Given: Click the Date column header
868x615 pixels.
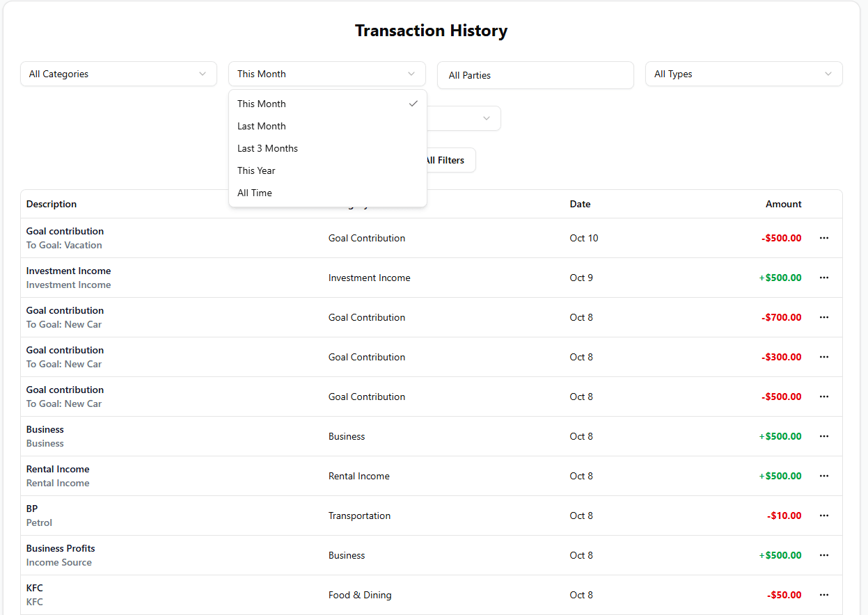Looking at the screenshot, I should (580, 204).
